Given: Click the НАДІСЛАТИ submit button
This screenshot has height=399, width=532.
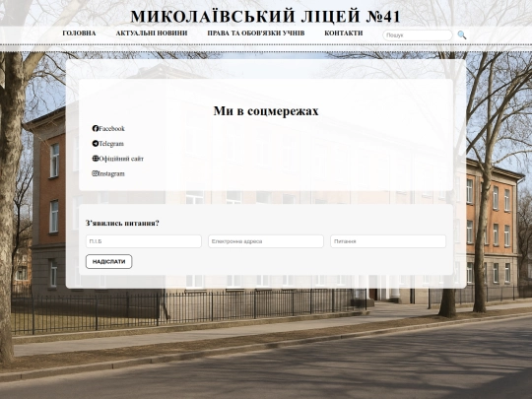Looking at the screenshot, I should click(x=109, y=262).
